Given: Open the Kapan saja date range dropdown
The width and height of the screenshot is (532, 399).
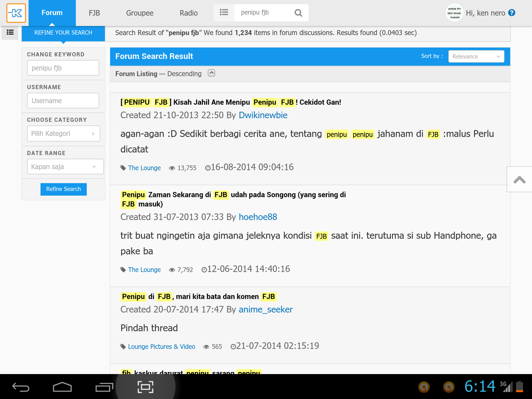Looking at the screenshot, I should tap(65, 167).
